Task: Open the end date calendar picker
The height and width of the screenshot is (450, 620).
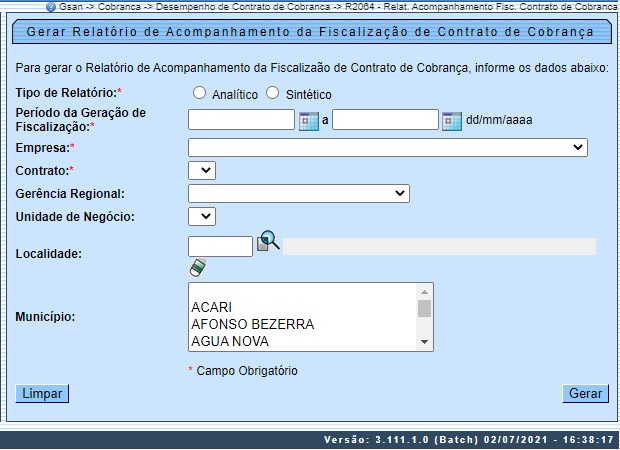Action: (x=451, y=121)
